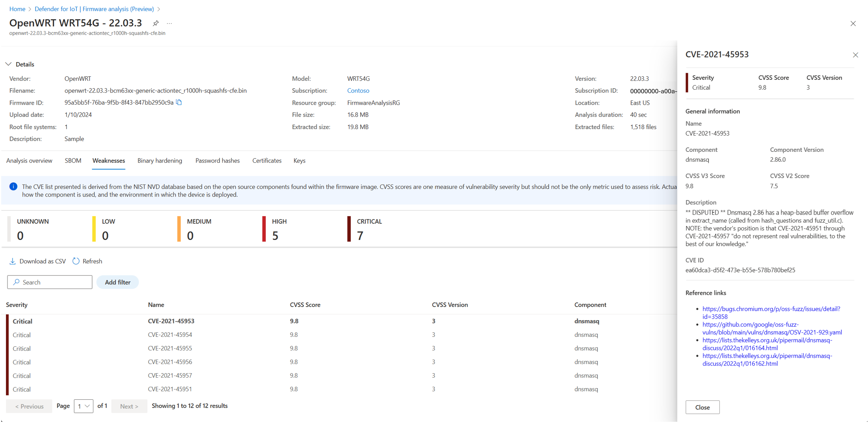Select the Weaknesses tab
The height and width of the screenshot is (423, 868).
point(109,161)
